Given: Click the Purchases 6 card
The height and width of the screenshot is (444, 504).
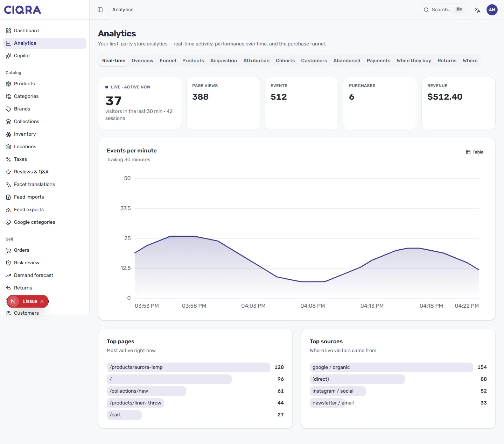Looking at the screenshot, I should pos(380,103).
